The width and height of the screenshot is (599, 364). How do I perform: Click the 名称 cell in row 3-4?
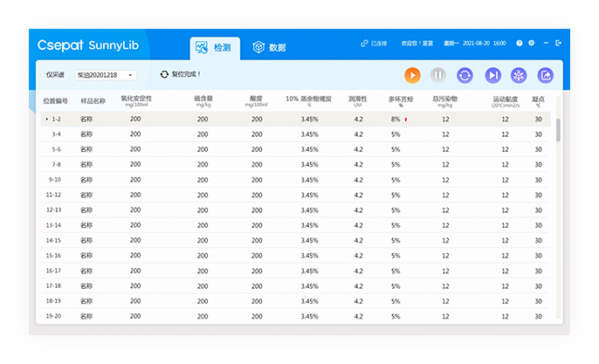click(x=86, y=134)
